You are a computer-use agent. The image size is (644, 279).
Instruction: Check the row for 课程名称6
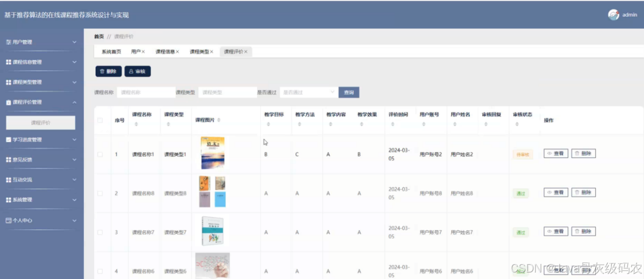click(x=100, y=271)
